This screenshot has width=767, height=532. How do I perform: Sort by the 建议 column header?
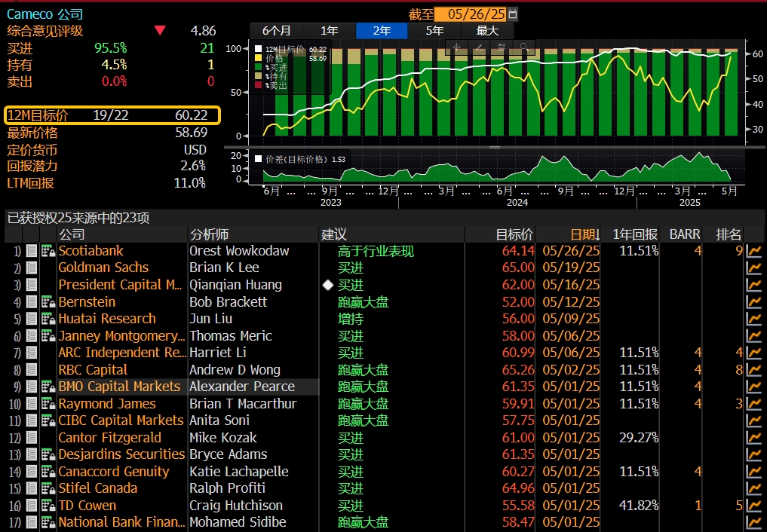333,234
